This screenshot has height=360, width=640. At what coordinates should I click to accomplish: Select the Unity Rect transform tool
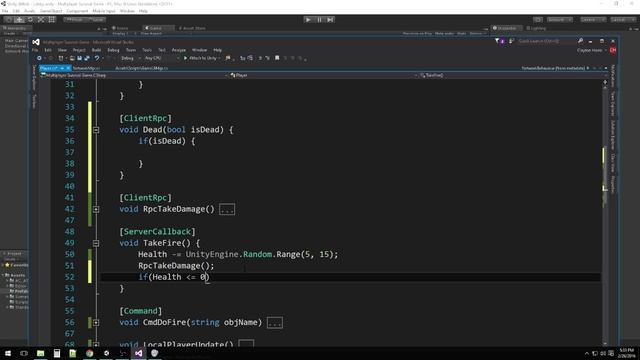(52, 20)
